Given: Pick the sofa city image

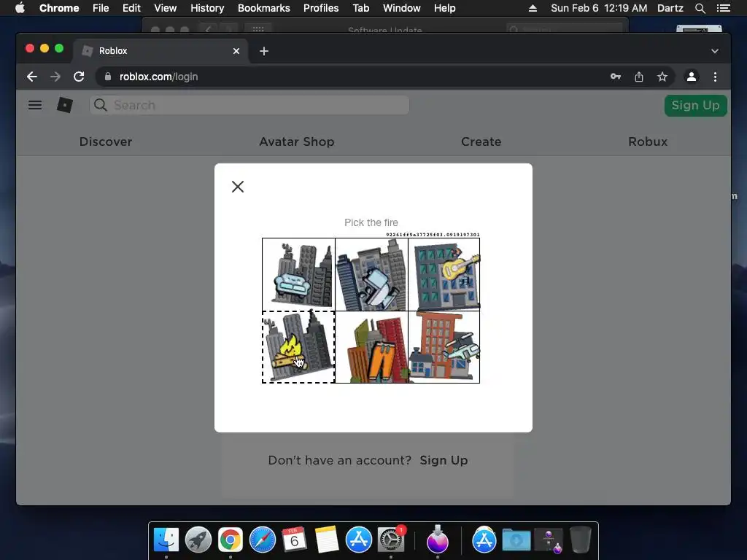Looking at the screenshot, I should [298, 274].
